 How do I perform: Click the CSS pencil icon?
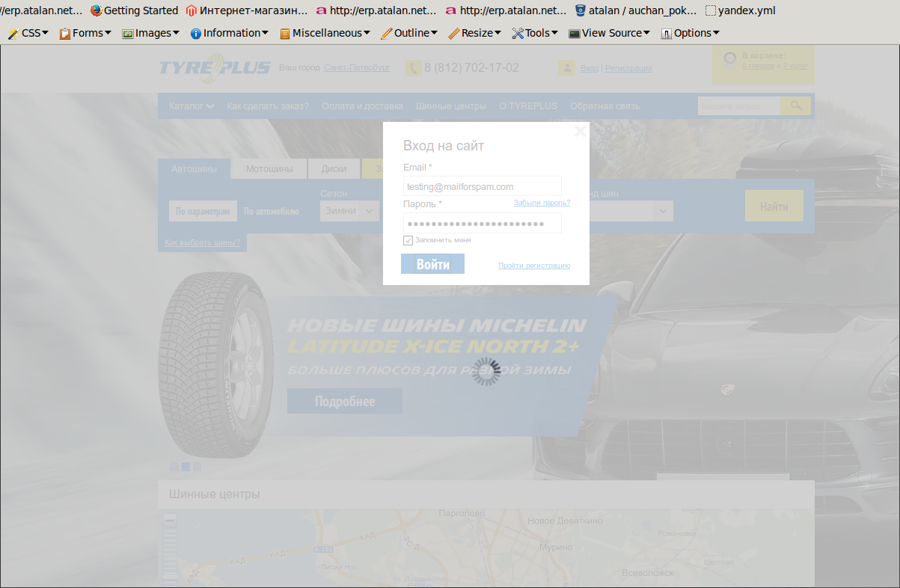coord(13,34)
